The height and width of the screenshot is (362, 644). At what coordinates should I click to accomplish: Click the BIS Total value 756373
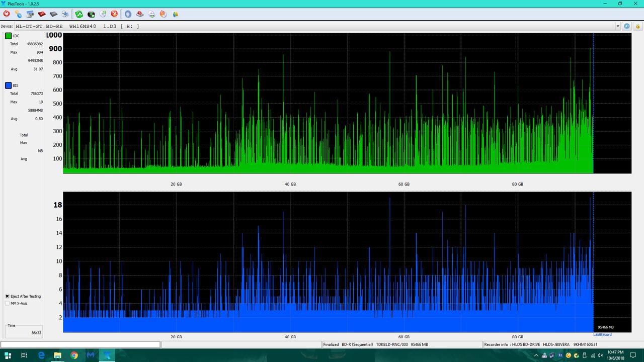(36, 94)
